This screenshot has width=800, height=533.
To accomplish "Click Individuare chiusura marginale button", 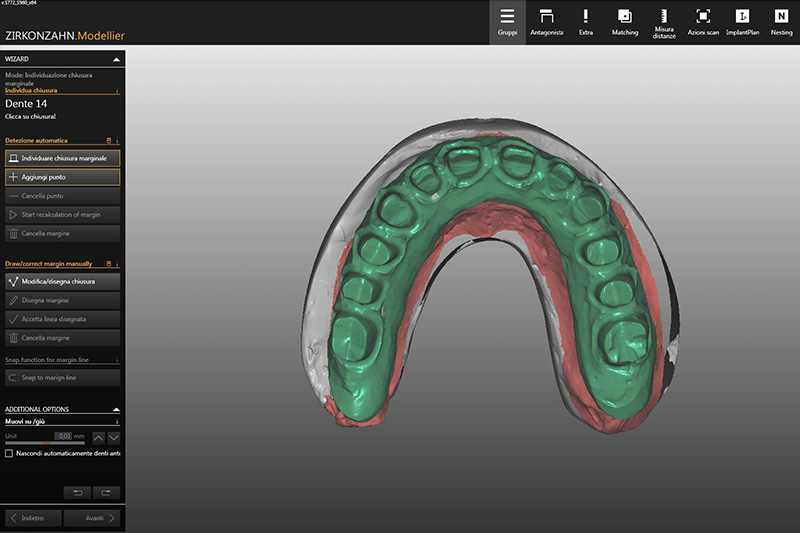I will click(x=62, y=158).
